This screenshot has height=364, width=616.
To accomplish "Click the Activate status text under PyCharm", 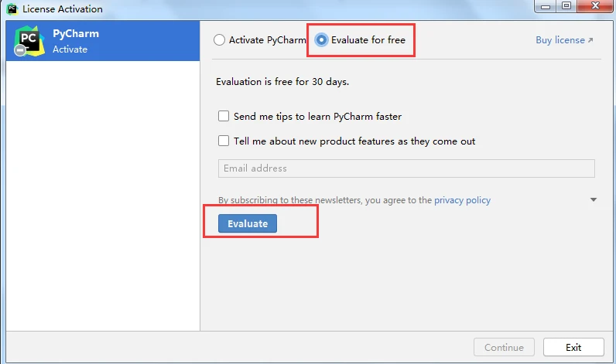I will (70, 49).
